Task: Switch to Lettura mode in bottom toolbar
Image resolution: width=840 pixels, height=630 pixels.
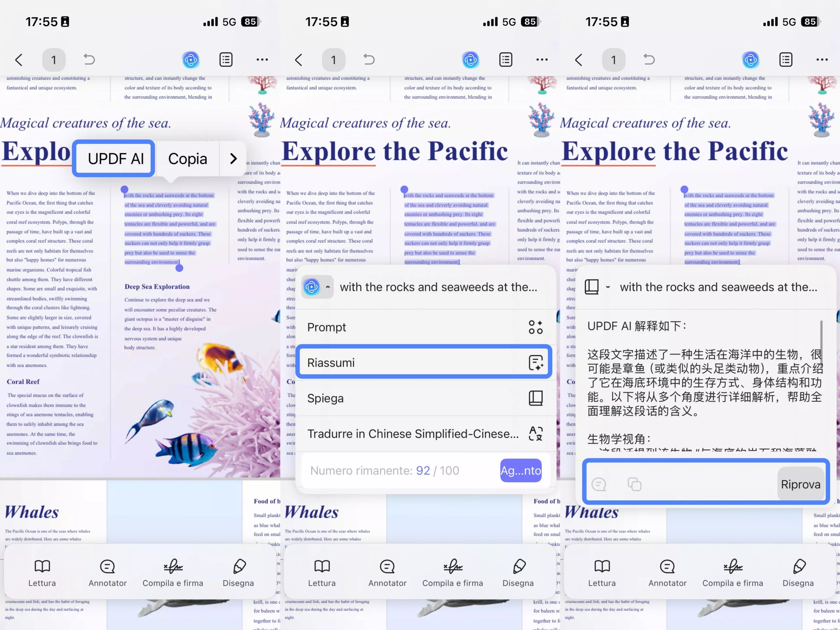Action: coord(42,573)
